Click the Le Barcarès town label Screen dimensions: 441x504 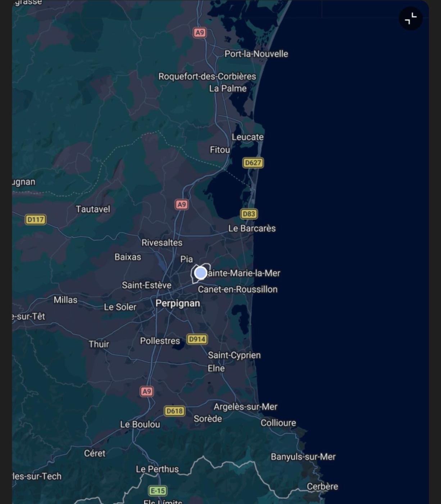coord(252,229)
